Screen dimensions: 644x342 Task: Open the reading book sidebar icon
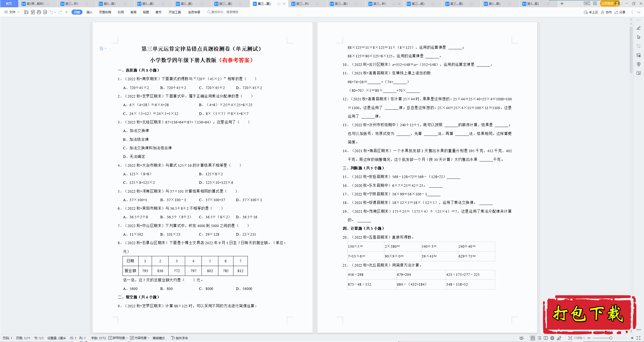coord(639,73)
